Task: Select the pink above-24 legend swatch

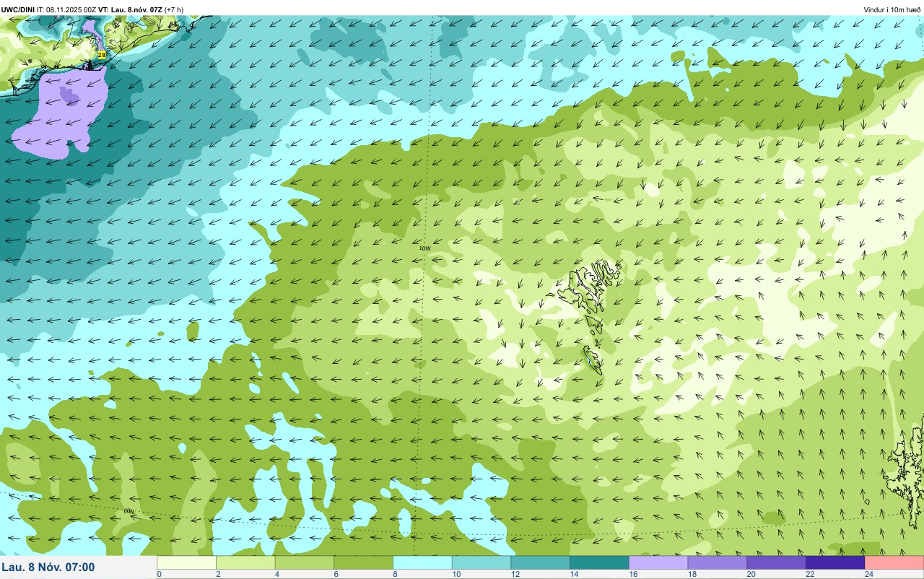Action: pyautogui.click(x=894, y=562)
